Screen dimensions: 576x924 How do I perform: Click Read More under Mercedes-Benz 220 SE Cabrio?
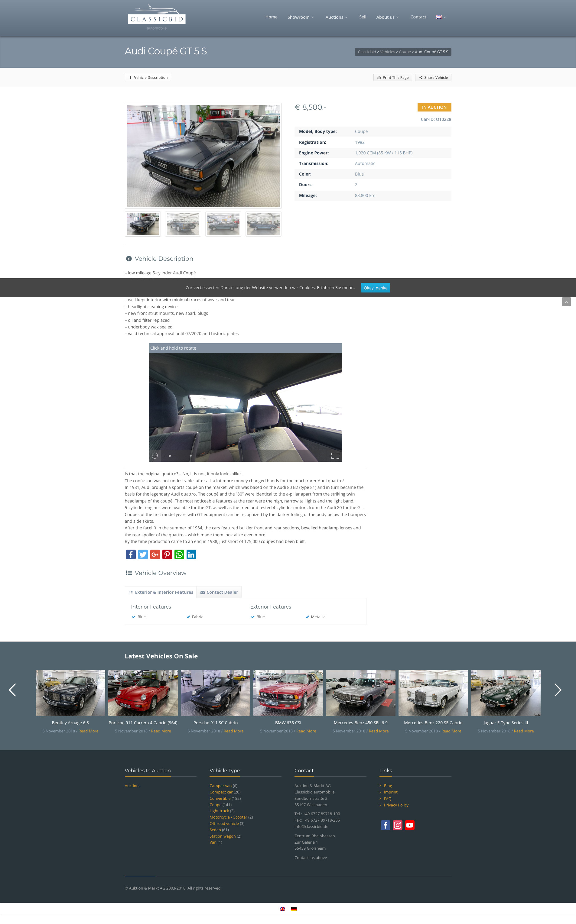coord(451,731)
